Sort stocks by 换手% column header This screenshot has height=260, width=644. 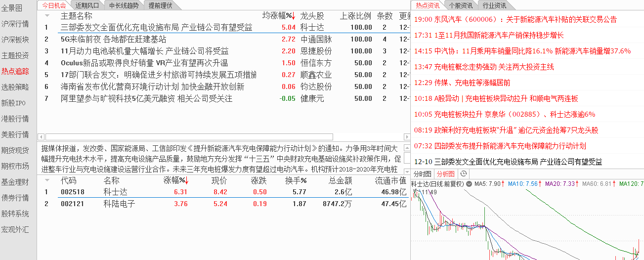296,180
